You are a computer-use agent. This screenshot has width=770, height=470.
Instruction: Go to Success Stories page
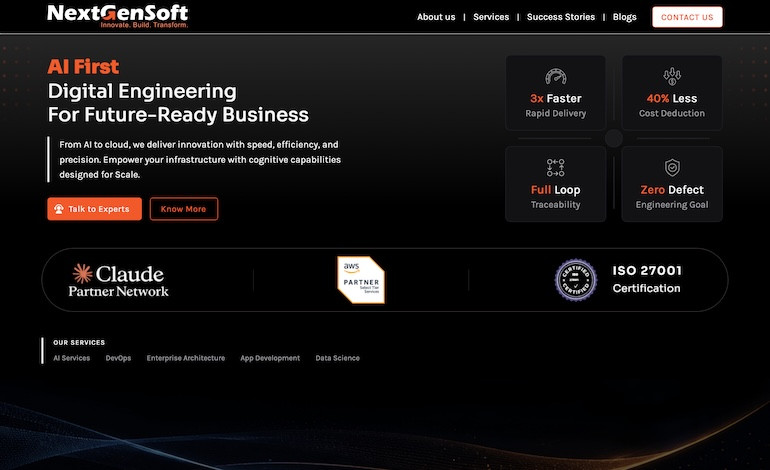(561, 17)
